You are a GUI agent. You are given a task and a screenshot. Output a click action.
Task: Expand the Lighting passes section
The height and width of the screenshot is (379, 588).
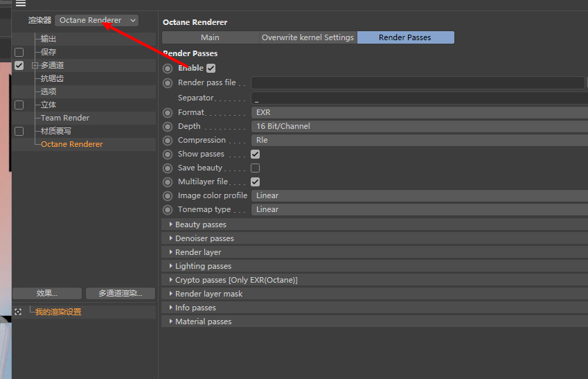click(x=375, y=266)
